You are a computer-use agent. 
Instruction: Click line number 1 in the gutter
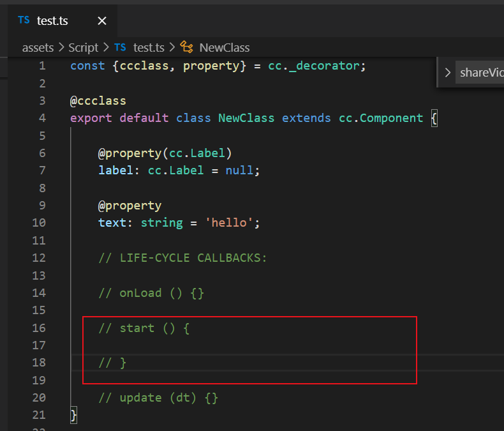click(41, 66)
